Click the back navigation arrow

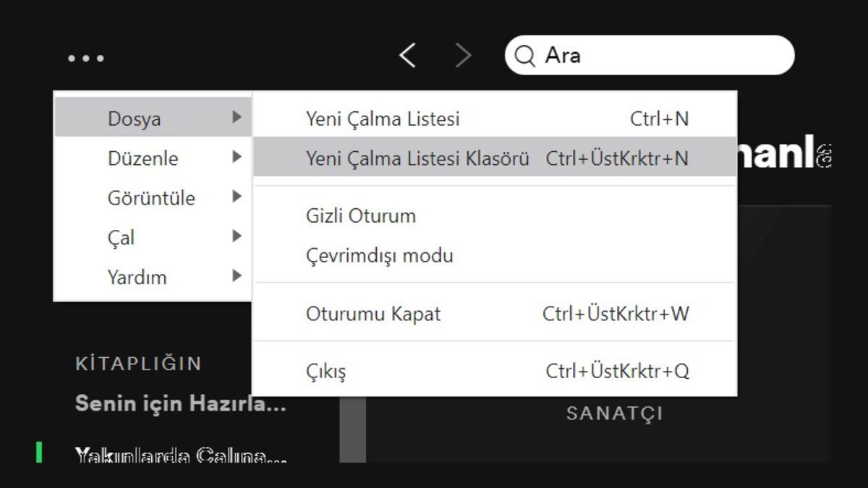(x=407, y=55)
